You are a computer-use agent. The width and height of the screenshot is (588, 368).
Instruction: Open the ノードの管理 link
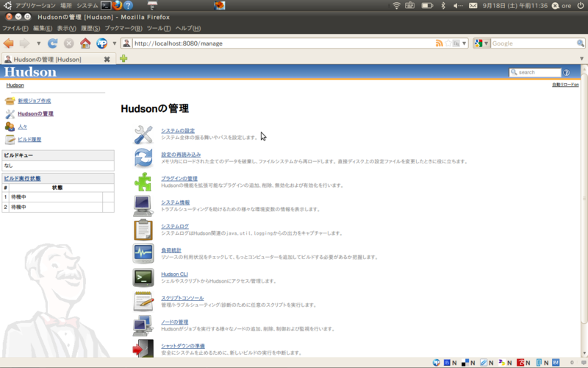tap(174, 322)
